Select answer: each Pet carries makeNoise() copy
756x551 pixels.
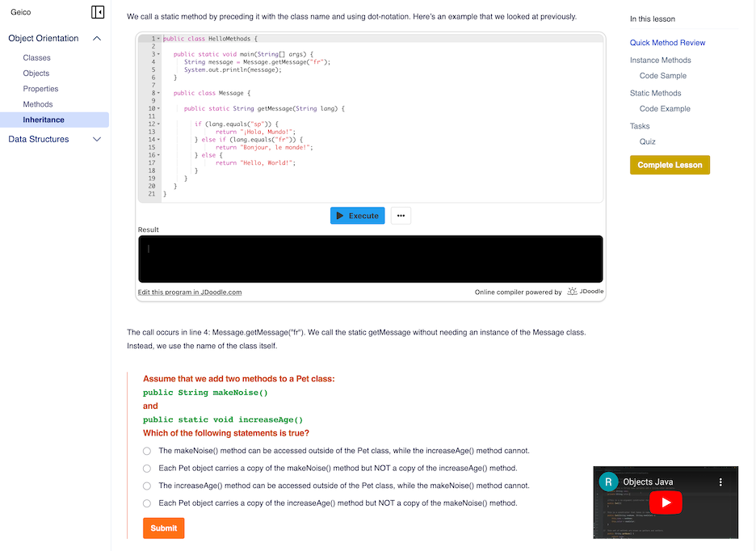(146, 468)
